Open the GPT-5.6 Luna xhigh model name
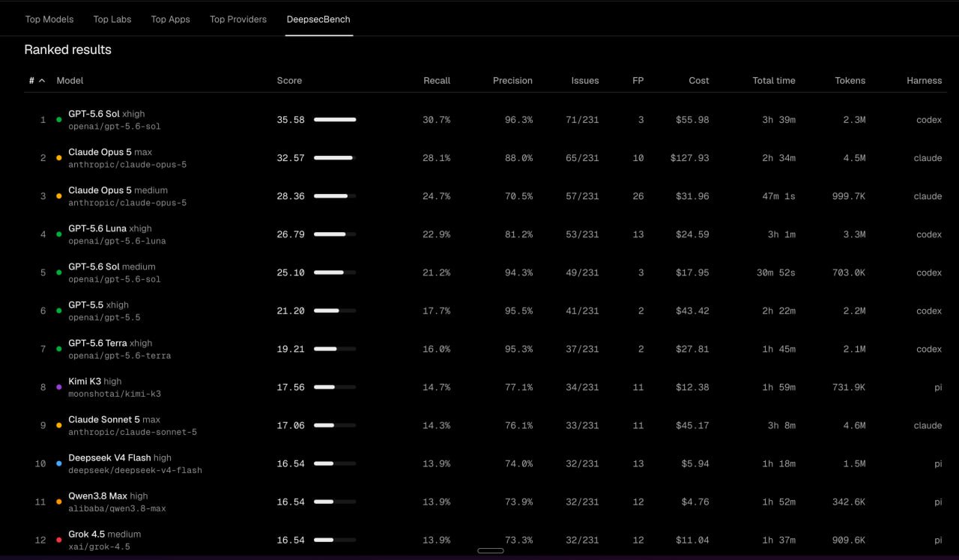 110,228
